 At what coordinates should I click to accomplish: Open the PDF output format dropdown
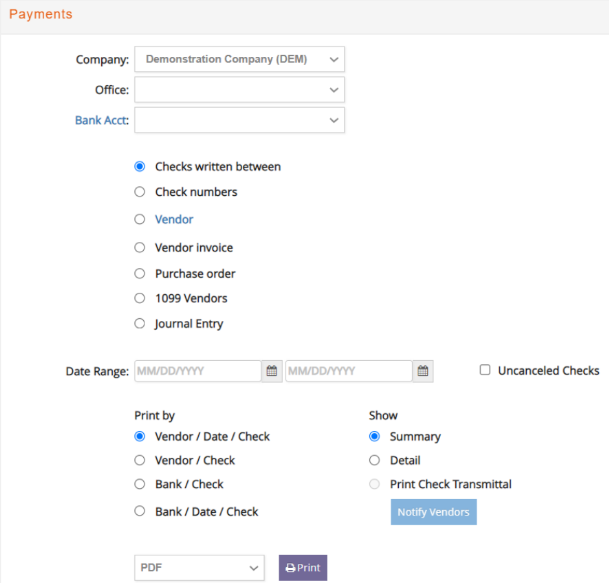coord(199,567)
